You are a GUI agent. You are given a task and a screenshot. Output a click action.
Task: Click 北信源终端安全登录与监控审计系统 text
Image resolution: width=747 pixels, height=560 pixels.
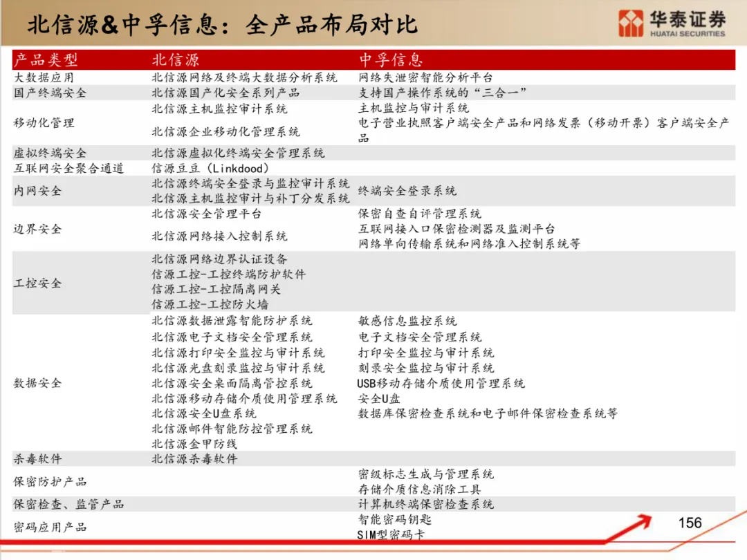[x=250, y=184]
